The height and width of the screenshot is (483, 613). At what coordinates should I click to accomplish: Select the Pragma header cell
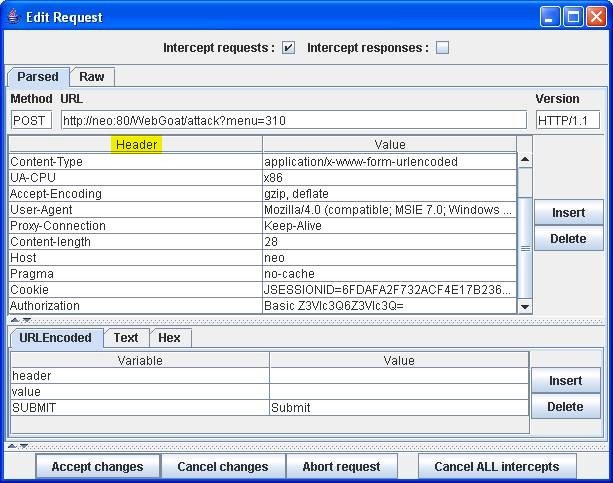(135, 274)
